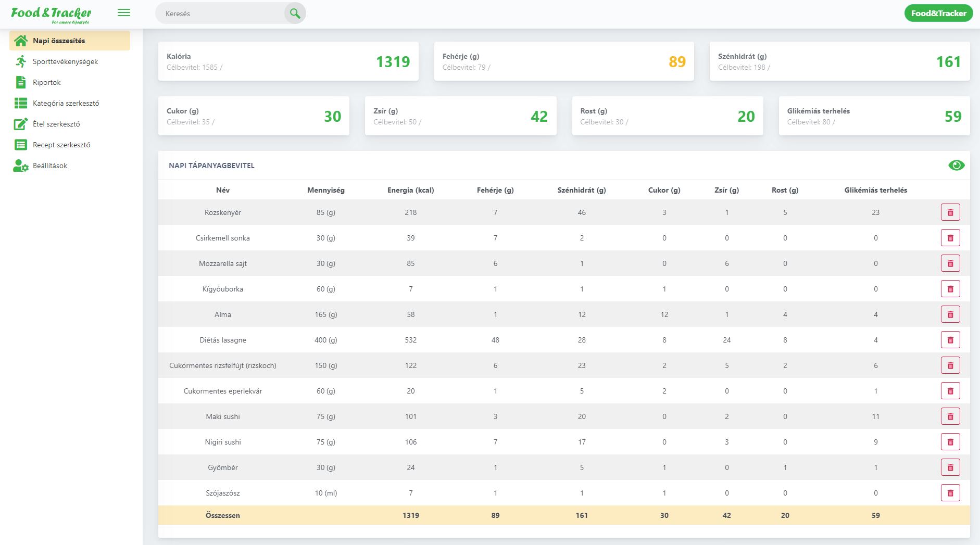
Task: Click the Kategória szerkesztő list icon
Action: pos(21,103)
